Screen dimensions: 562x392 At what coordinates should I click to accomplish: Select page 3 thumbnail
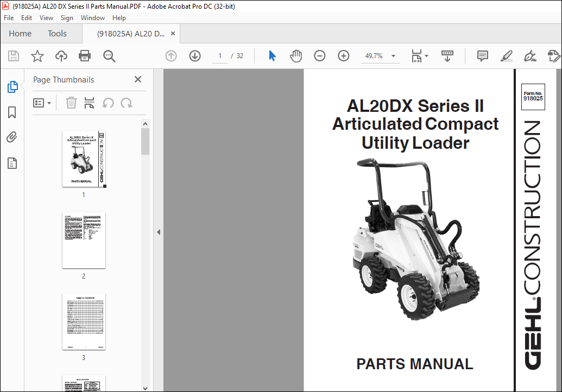84,322
